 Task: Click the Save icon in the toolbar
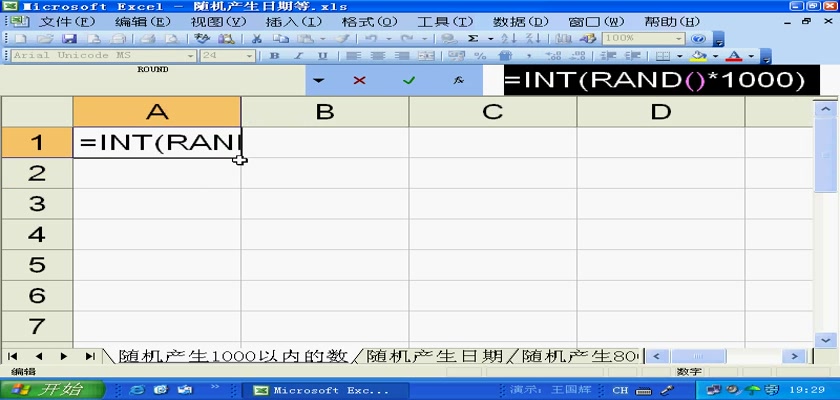click(x=70, y=38)
